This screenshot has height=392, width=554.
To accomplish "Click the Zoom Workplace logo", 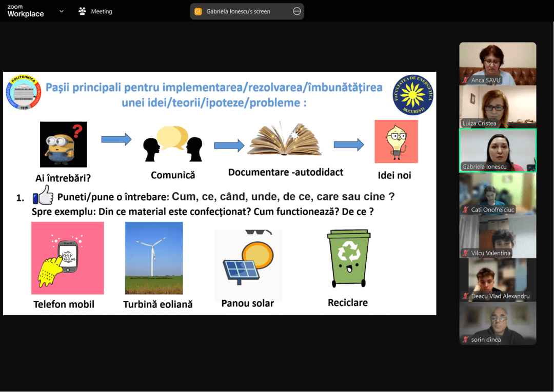I will tap(25, 11).
